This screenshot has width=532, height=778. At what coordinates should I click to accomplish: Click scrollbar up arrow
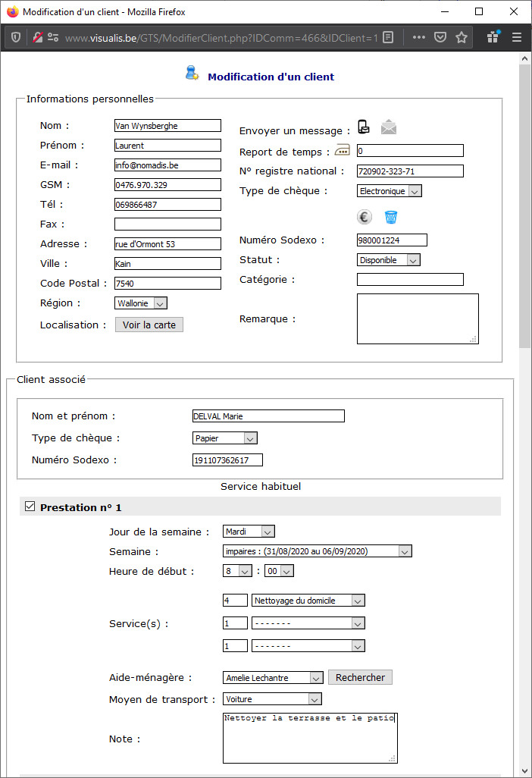pos(525,58)
